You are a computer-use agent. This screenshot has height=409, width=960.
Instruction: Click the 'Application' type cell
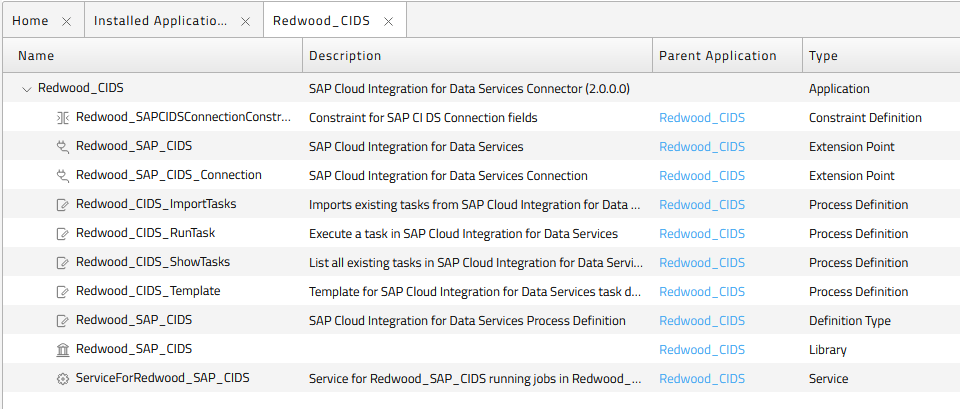839,89
